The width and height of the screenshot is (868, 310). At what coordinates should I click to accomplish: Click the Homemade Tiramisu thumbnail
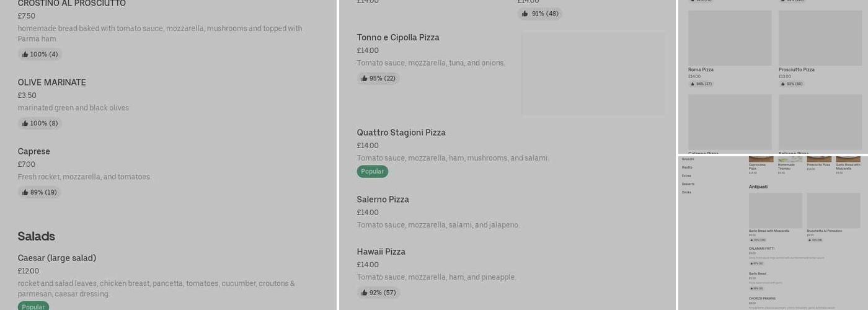790,159
